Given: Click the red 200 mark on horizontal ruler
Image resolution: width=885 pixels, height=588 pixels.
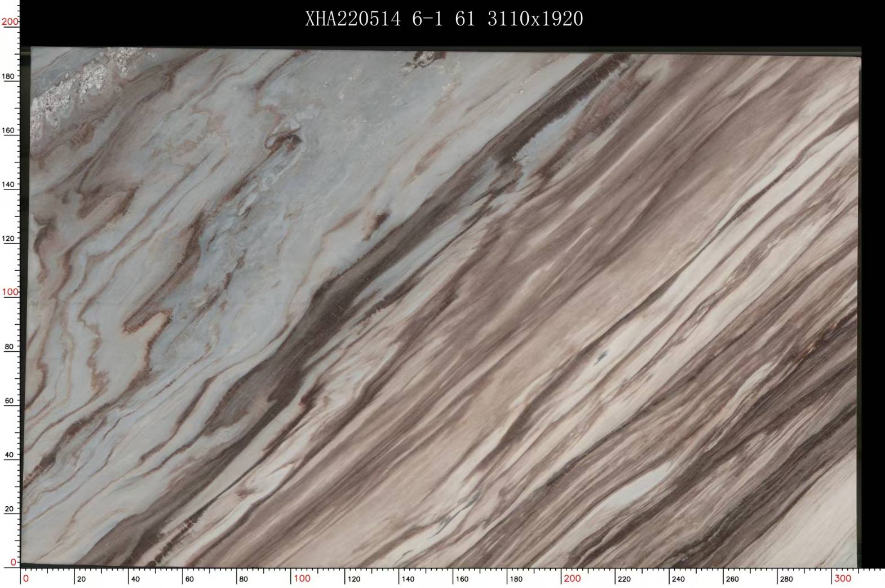Looking at the screenshot, I should click(572, 578).
